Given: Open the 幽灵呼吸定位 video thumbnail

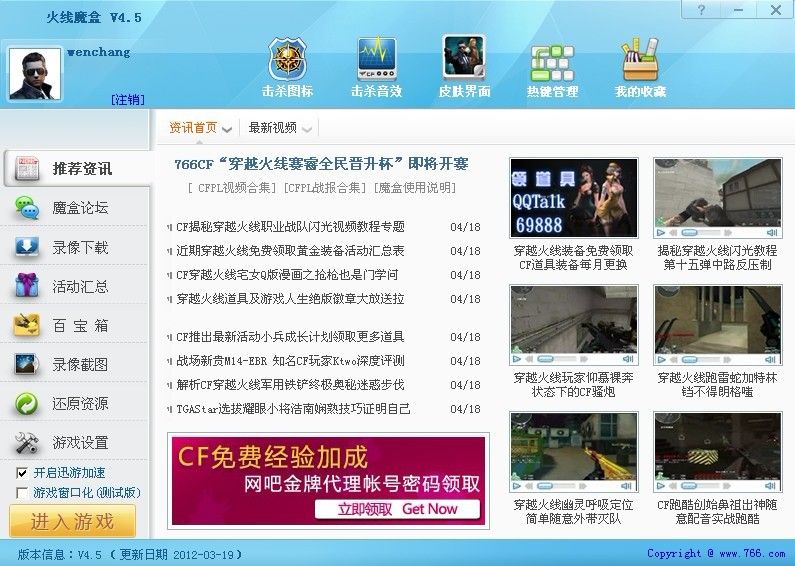Looking at the screenshot, I should click(573, 452).
